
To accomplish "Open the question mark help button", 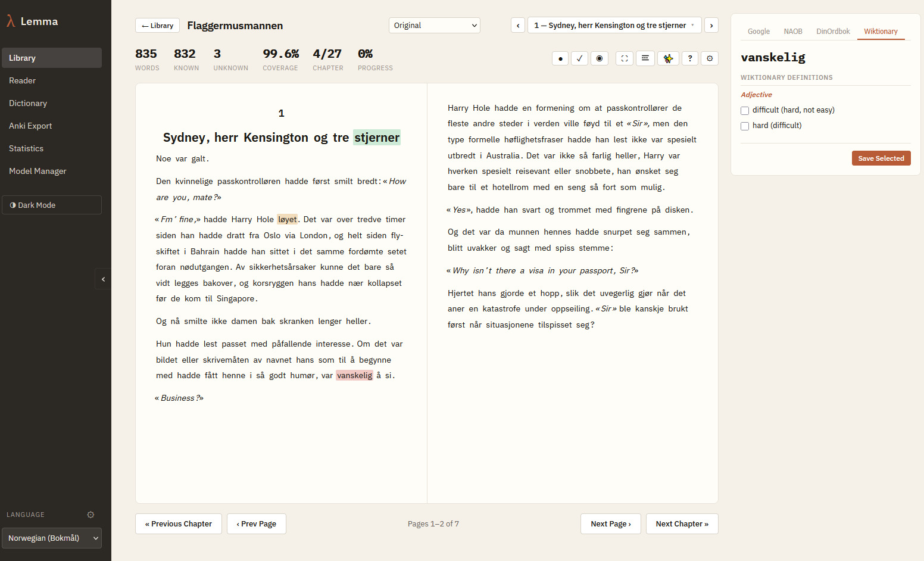I will [x=690, y=58].
